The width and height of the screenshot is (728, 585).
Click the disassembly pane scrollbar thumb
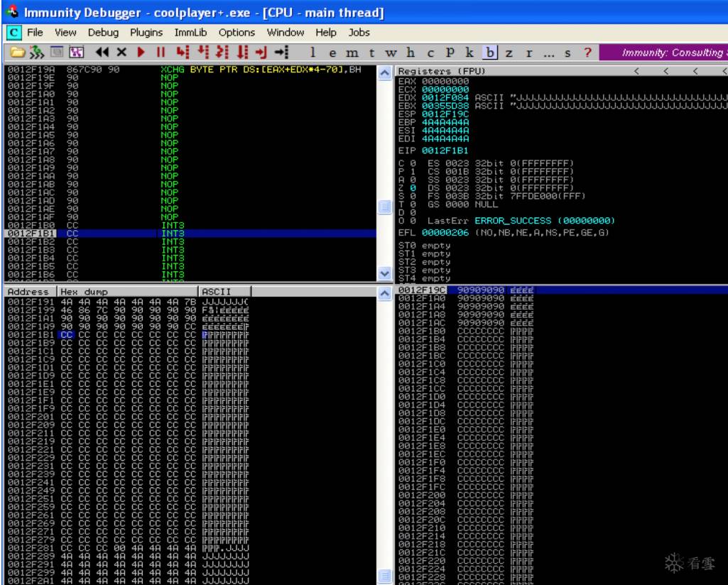pos(384,207)
